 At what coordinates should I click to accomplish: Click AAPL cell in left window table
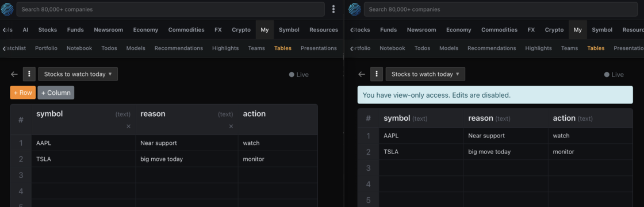pyautogui.click(x=83, y=143)
